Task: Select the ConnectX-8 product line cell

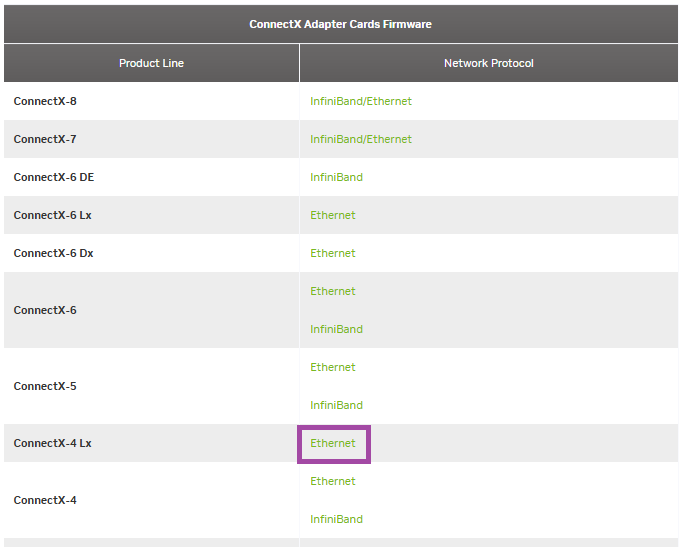Action: coord(45,101)
